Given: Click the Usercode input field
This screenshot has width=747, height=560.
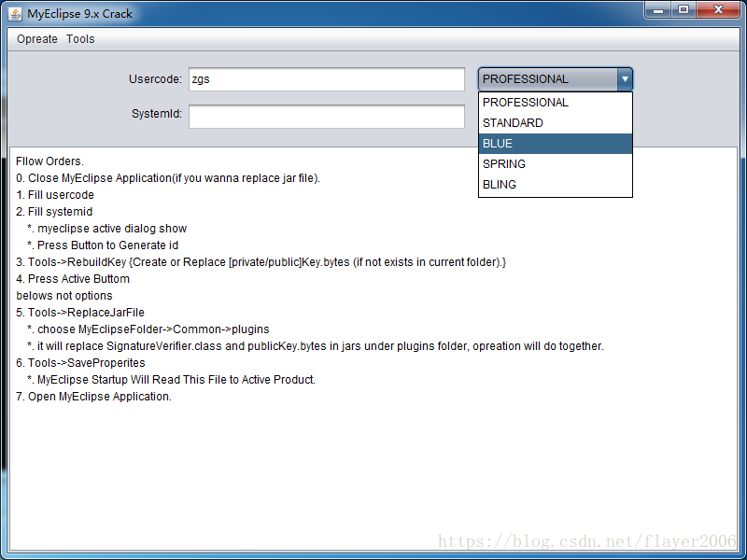Looking at the screenshot, I should [326, 79].
